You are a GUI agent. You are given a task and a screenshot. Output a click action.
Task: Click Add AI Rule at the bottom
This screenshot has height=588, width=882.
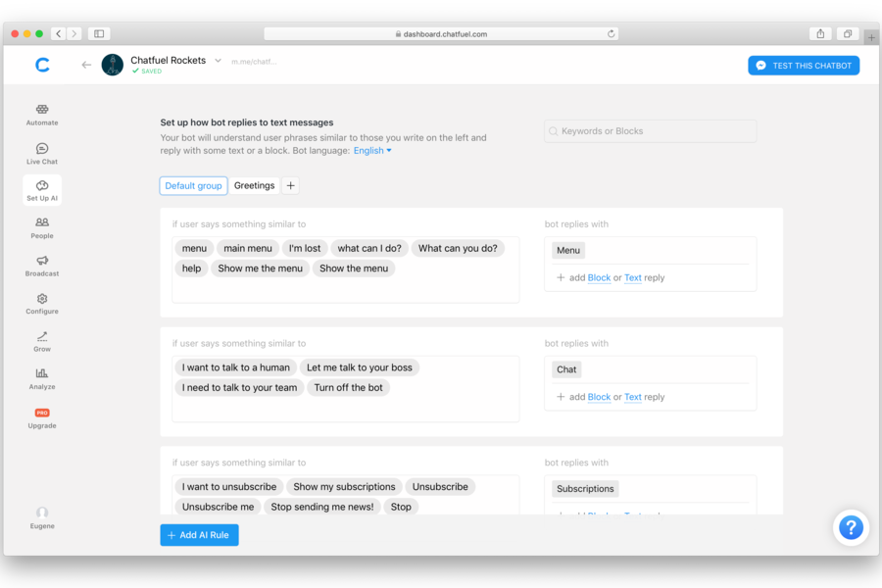[199, 535]
